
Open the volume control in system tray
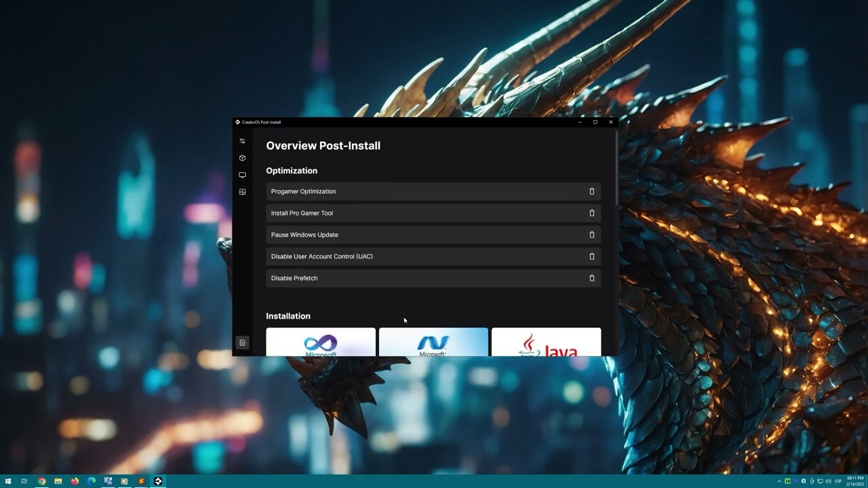[x=828, y=481]
